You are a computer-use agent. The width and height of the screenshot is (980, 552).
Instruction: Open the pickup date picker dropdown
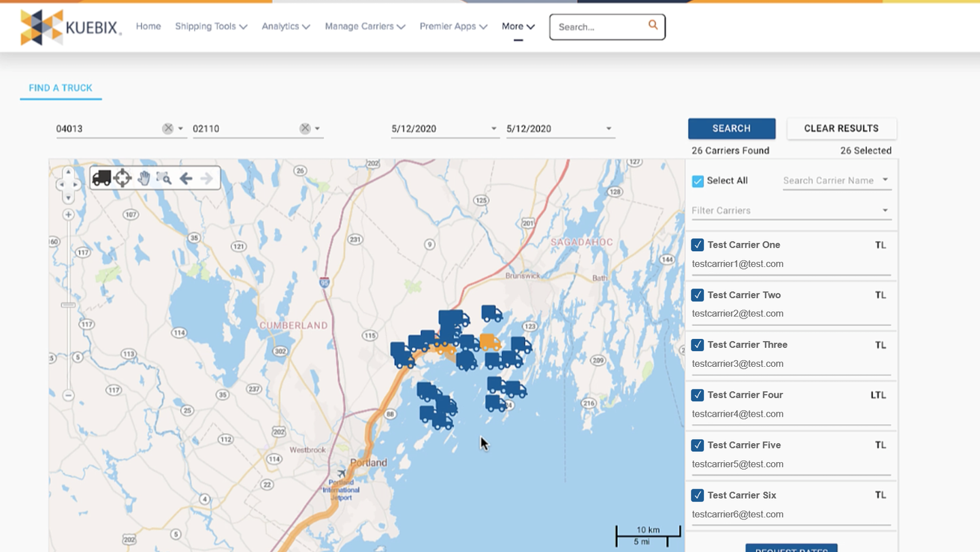495,128
